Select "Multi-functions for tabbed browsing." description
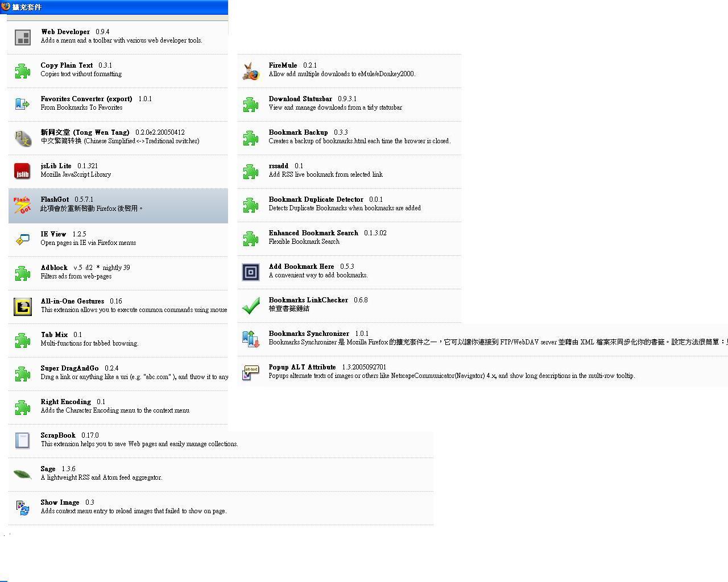The height and width of the screenshot is (582, 728). point(89,343)
